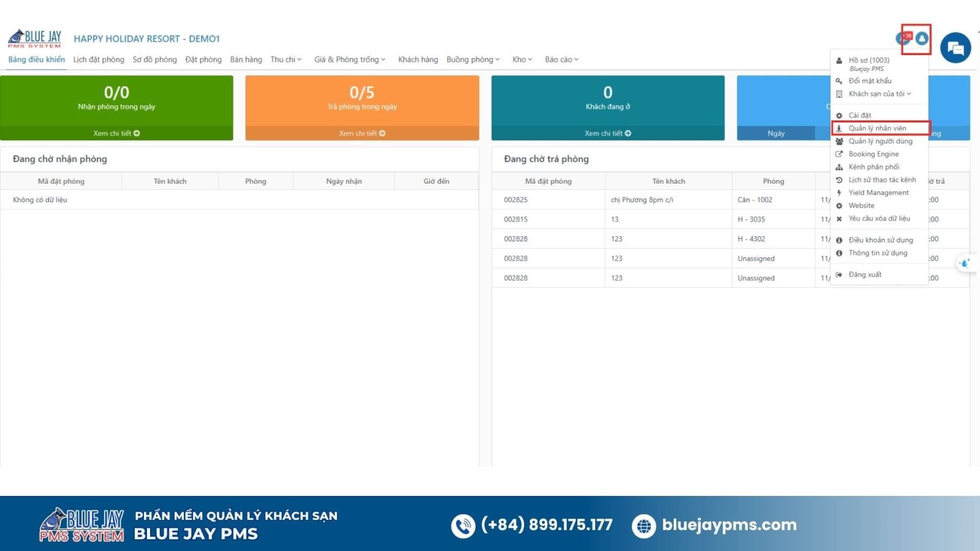This screenshot has height=551, width=980.
Task: Launch the Booking Engine option
Action: point(872,154)
